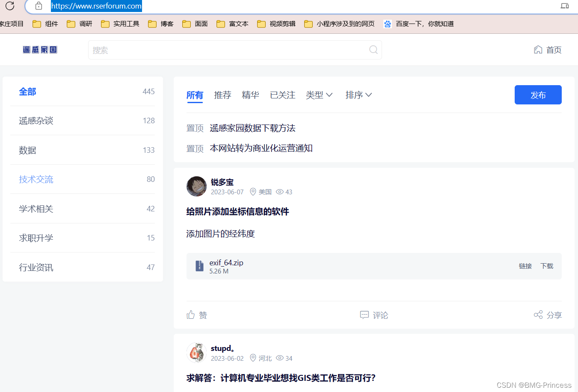The image size is (578, 392).
Task: Open stupd。's avatar profile picture
Action: (x=197, y=353)
